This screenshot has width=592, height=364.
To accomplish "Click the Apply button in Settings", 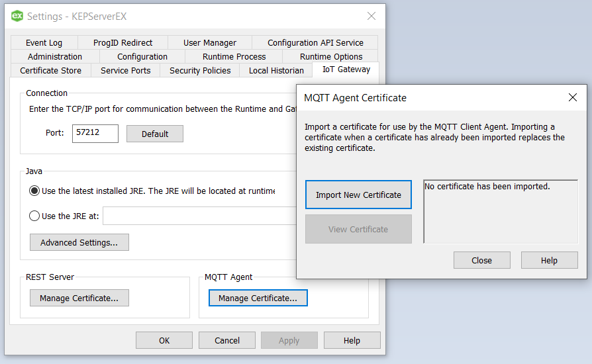I will [289, 340].
